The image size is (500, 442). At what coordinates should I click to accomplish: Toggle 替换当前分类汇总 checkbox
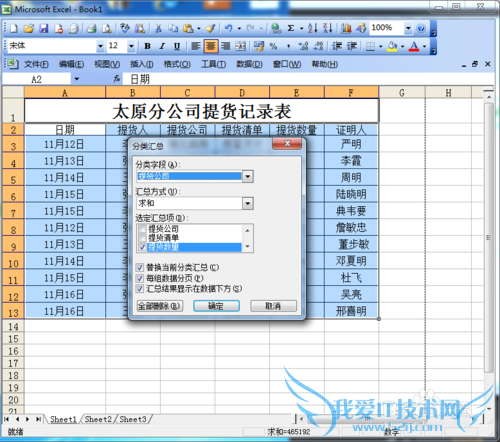tap(140, 267)
